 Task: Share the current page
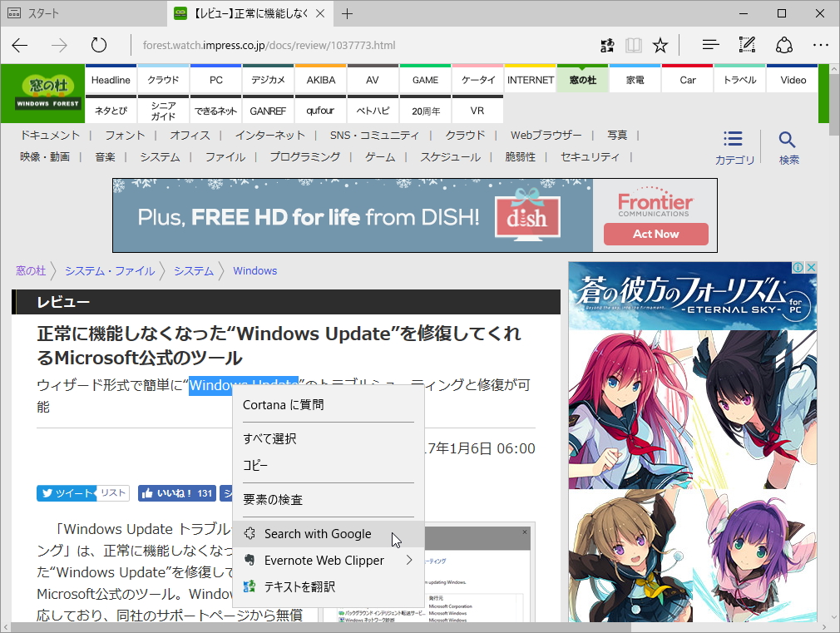[783, 45]
